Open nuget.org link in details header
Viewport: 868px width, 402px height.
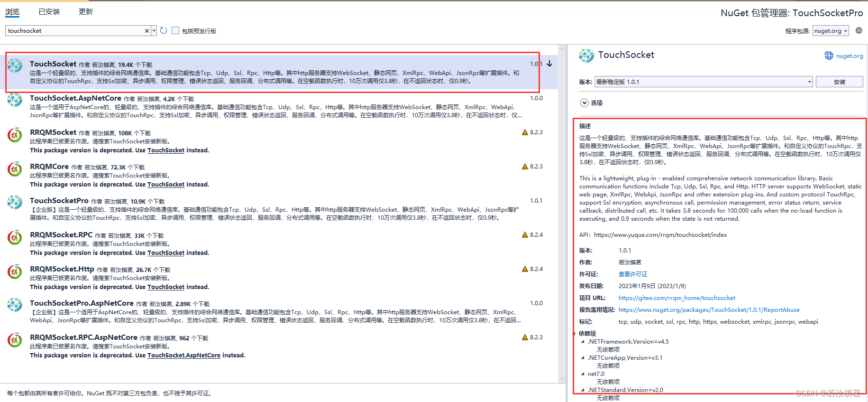point(850,56)
